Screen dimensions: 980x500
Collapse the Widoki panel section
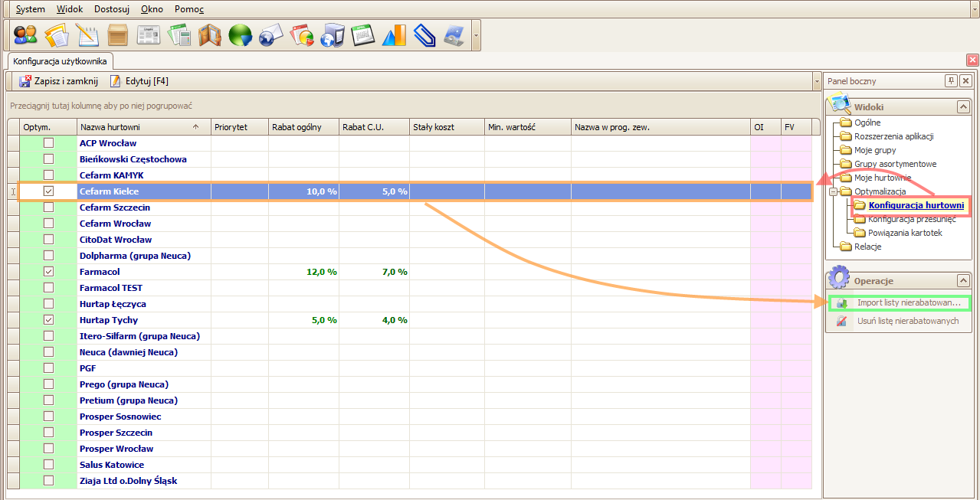tap(962, 107)
